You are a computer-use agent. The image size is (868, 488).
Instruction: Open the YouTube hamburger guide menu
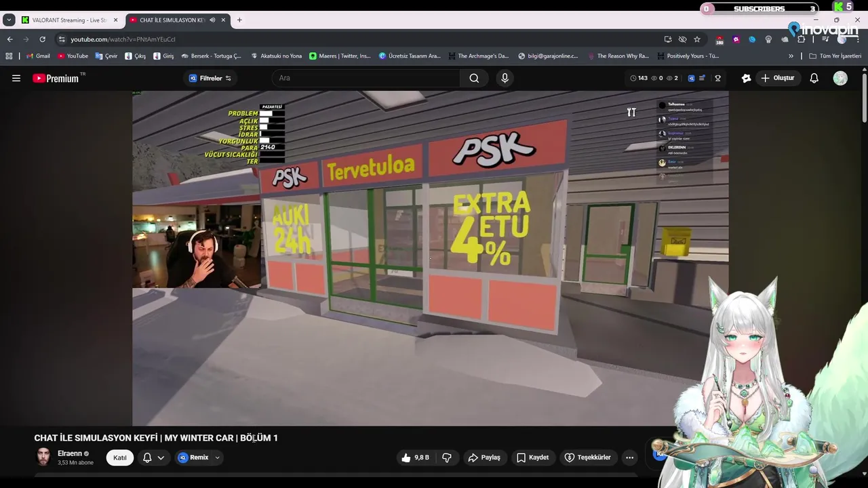coord(16,78)
